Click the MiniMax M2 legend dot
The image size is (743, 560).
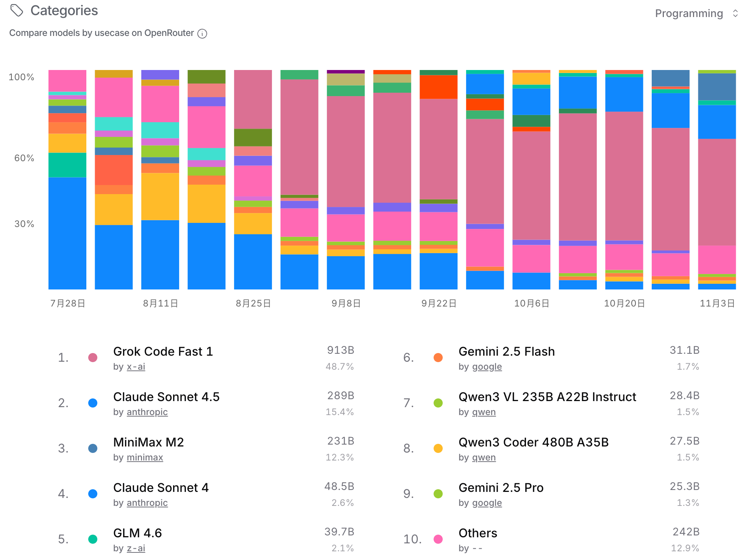(x=93, y=448)
